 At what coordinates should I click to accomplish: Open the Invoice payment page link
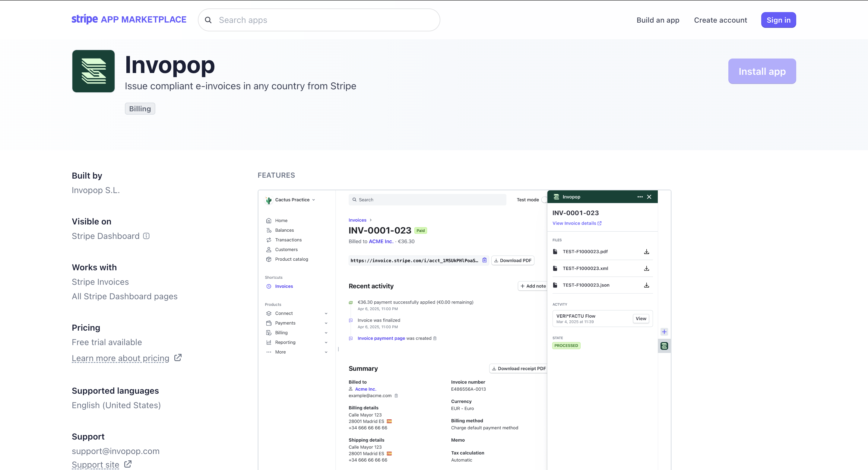[x=381, y=338]
